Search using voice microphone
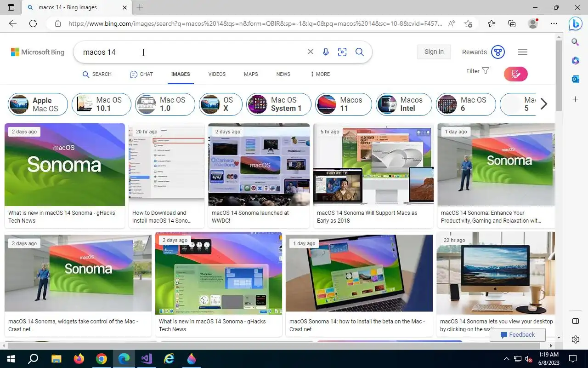The width and height of the screenshot is (588, 368). click(326, 52)
